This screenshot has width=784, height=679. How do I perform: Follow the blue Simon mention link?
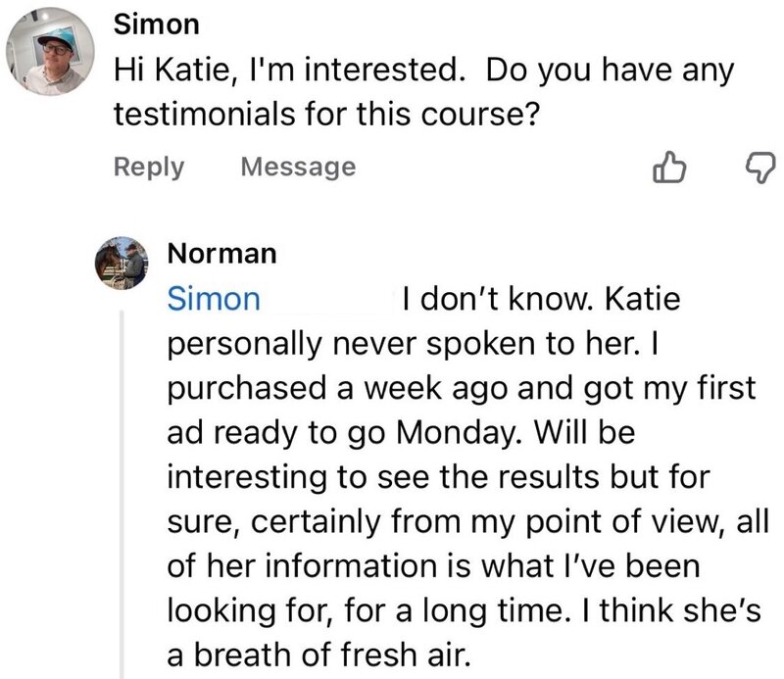214,299
